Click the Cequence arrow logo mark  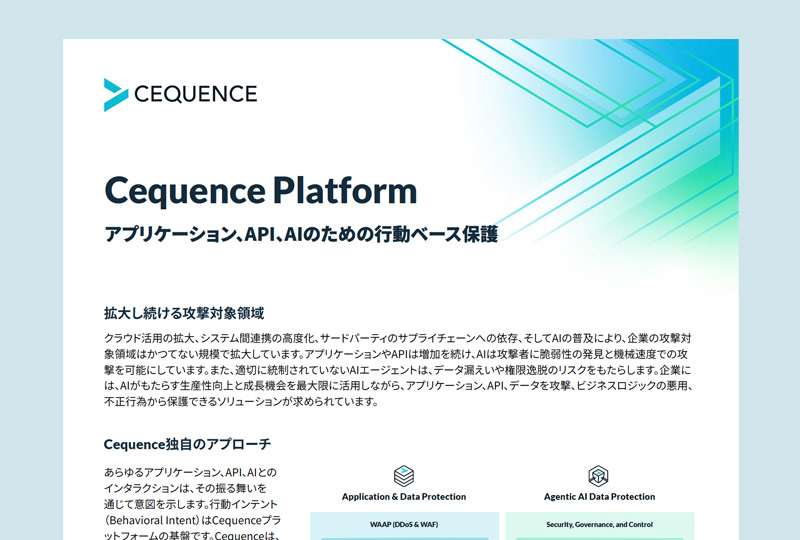click(x=116, y=94)
